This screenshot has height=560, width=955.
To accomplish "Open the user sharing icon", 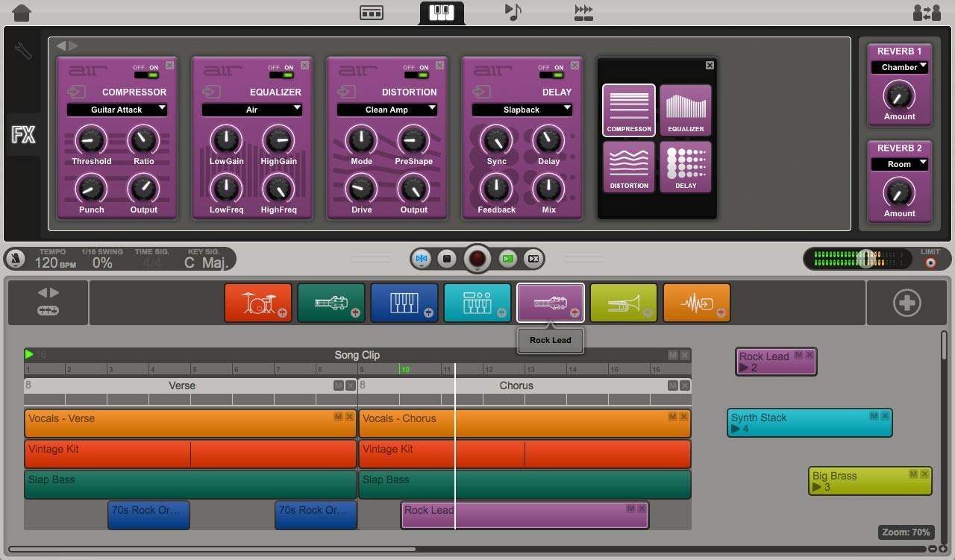I will tap(927, 13).
